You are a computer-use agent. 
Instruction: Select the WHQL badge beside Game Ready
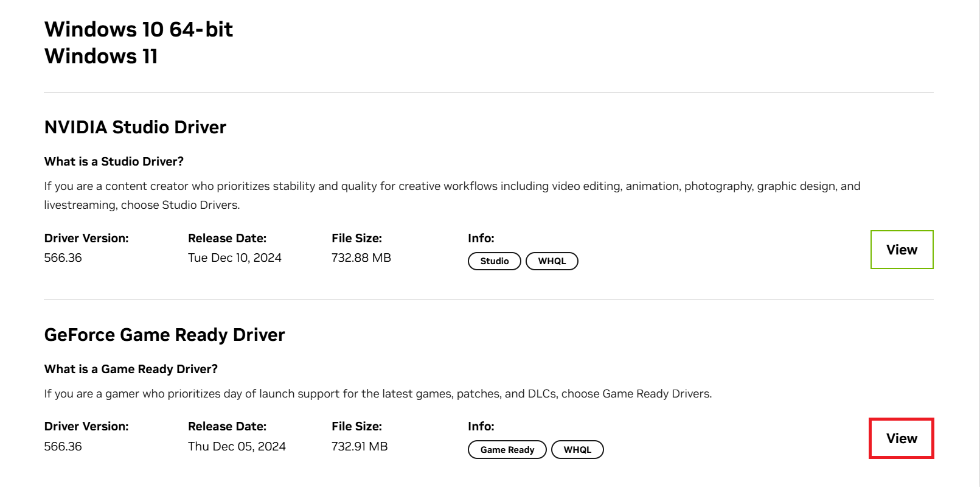coord(577,450)
